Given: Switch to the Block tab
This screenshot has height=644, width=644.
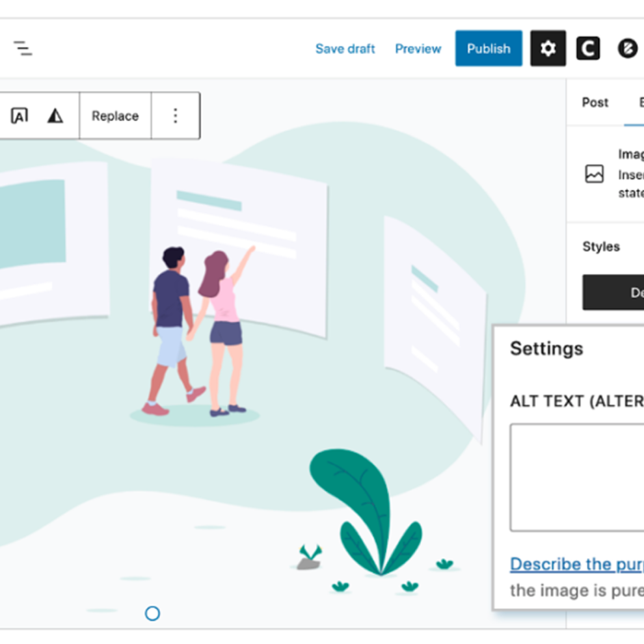Looking at the screenshot, I should (637, 103).
